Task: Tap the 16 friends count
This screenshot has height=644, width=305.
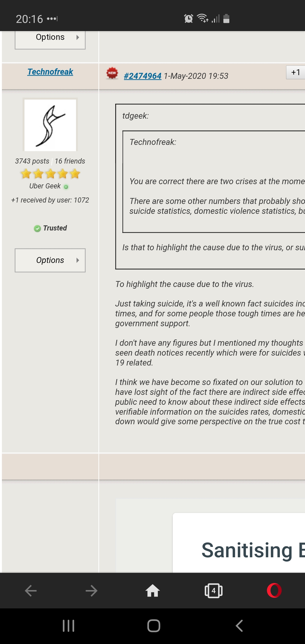Action: tap(70, 161)
